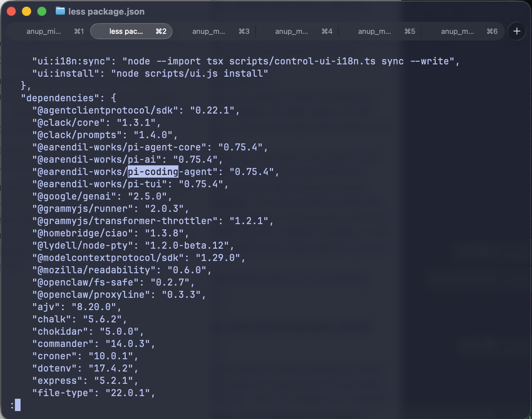Open the anup_m tab labeled ⌘4
This screenshot has width=532, height=419.
tap(297, 31)
